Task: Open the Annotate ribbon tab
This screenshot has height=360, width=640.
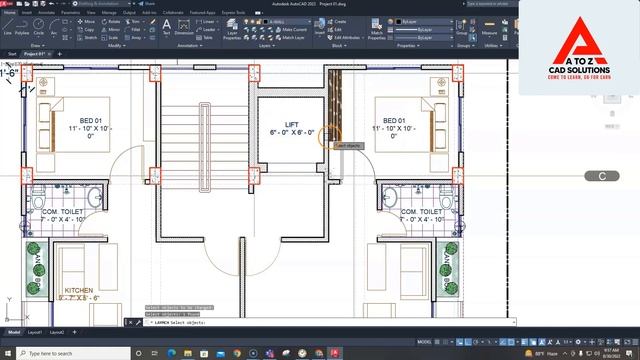Action: (46, 13)
